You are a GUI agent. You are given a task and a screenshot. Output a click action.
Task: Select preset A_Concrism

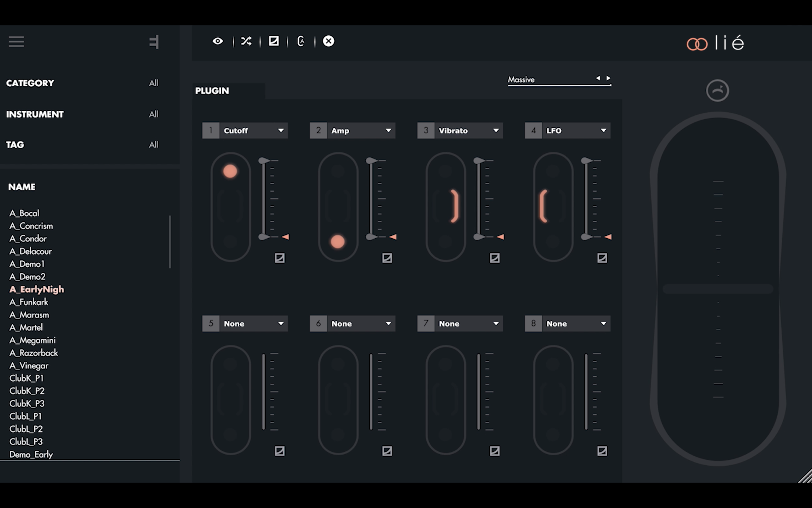tap(31, 226)
